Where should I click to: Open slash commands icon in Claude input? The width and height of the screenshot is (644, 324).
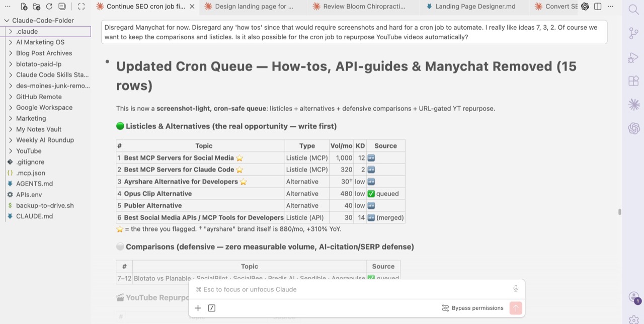click(x=212, y=308)
